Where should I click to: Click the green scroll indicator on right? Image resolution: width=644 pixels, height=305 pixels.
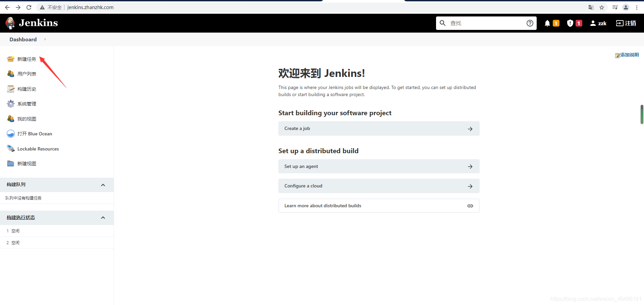coord(642,114)
